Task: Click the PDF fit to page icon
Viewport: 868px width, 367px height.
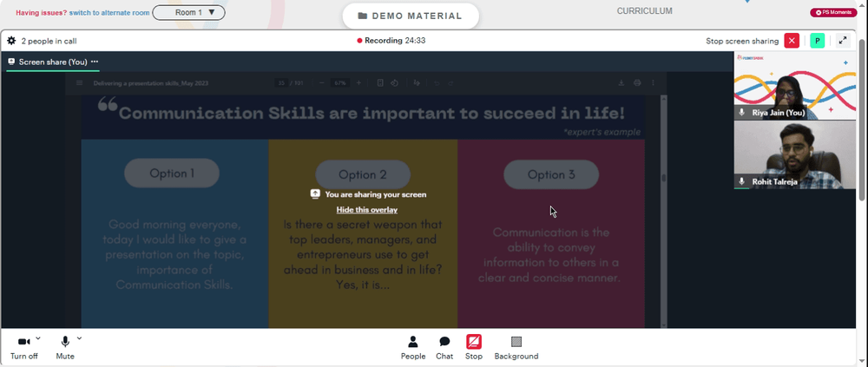Action: point(380,83)
